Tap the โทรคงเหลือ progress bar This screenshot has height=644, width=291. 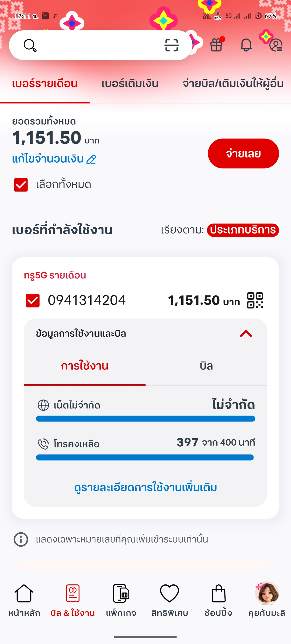(x=145, y=457)
